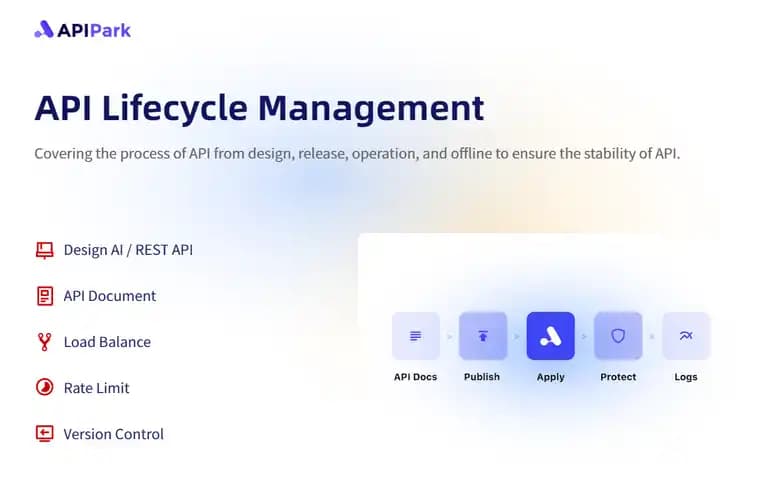Click the subtitle beginning "Covering the process"
The height and width of the screenshot is (480, 768).
pyautogui.click(x=357, y=154)
